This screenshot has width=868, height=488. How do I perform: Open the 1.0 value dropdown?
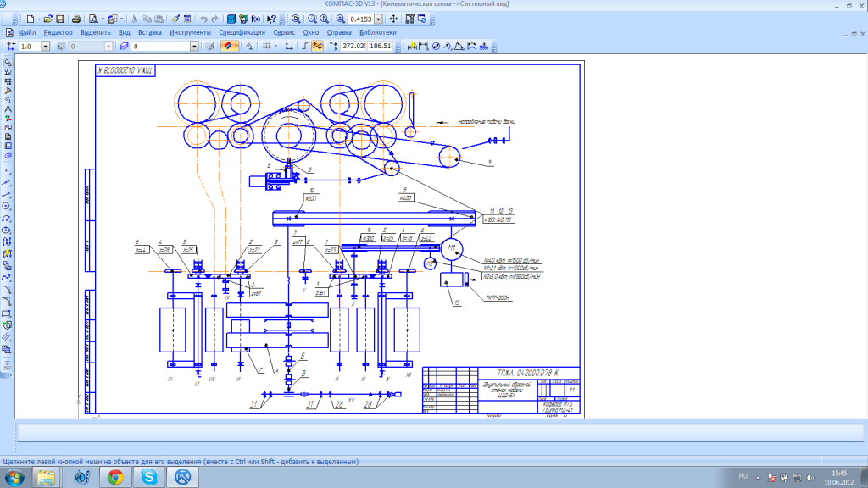(46, 47)
